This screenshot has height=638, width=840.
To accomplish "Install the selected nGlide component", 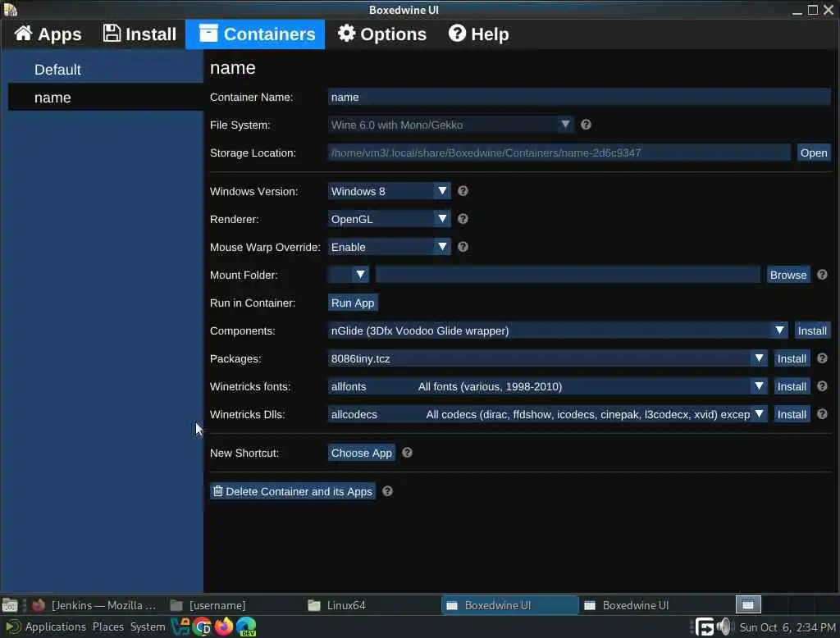I will click(812, 330).
